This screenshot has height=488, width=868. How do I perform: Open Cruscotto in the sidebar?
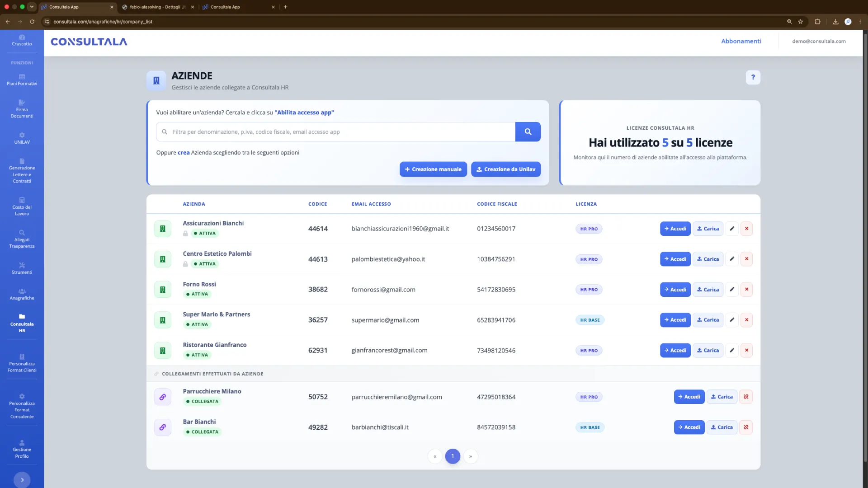click(x=22, y=40)
